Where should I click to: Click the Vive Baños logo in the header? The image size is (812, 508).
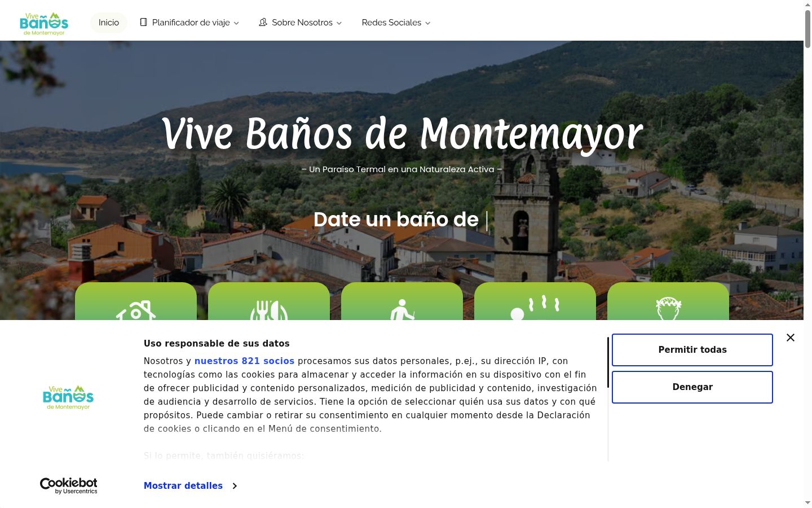pyautogui.click(x=44, y=24)
